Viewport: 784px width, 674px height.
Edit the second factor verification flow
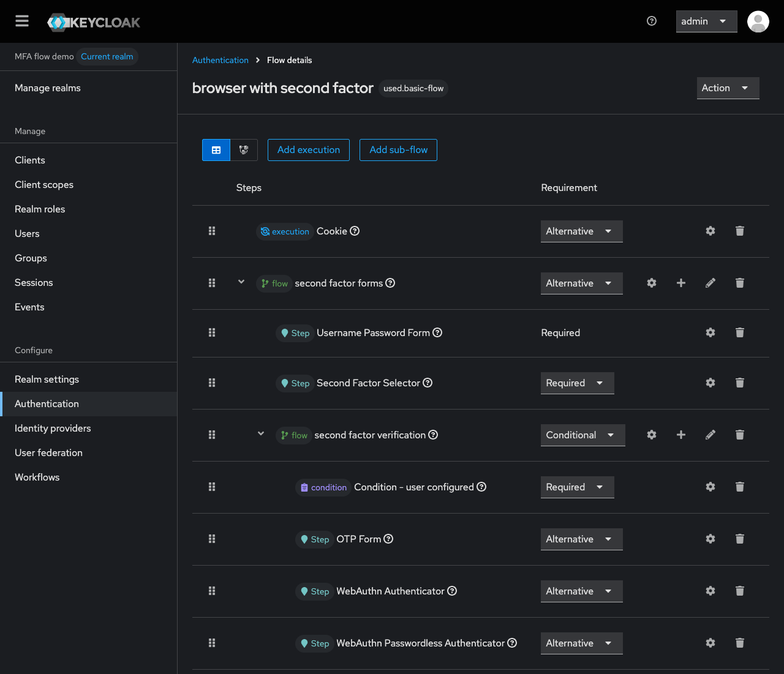tap(710, 435)
